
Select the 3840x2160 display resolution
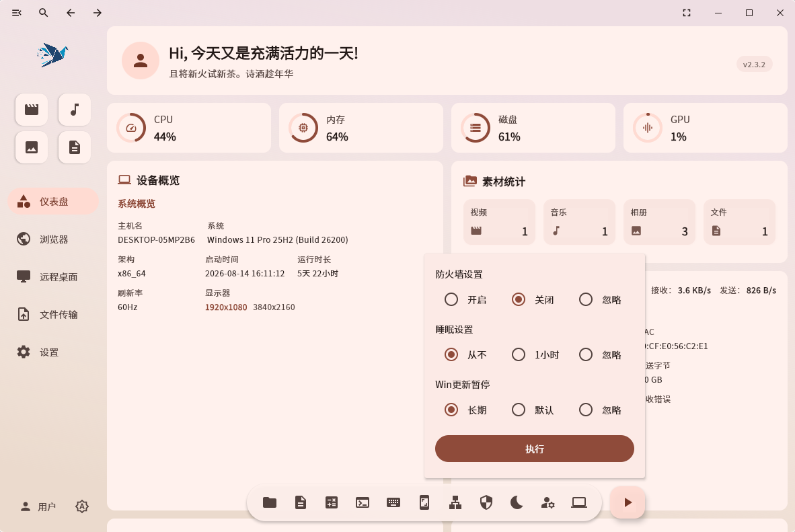click(274, 307)
